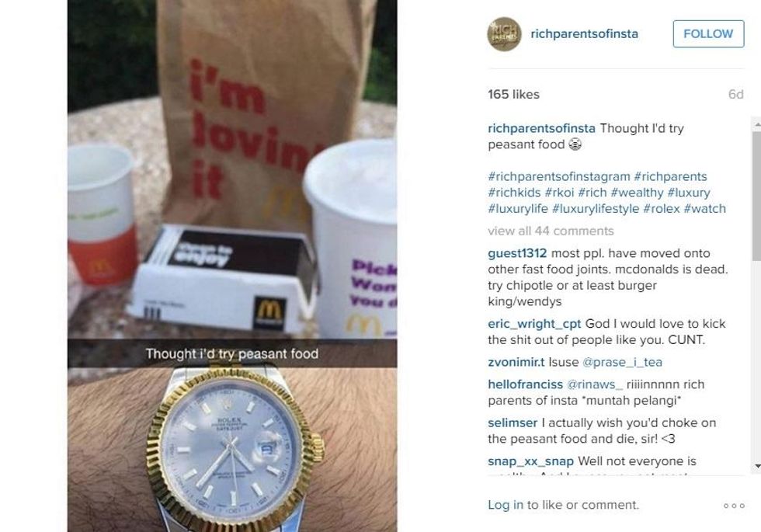Click the @rinaws_ mention
The width and height of the screenshot is (761, 532).
pyautogui.click(x=595, y=384)
